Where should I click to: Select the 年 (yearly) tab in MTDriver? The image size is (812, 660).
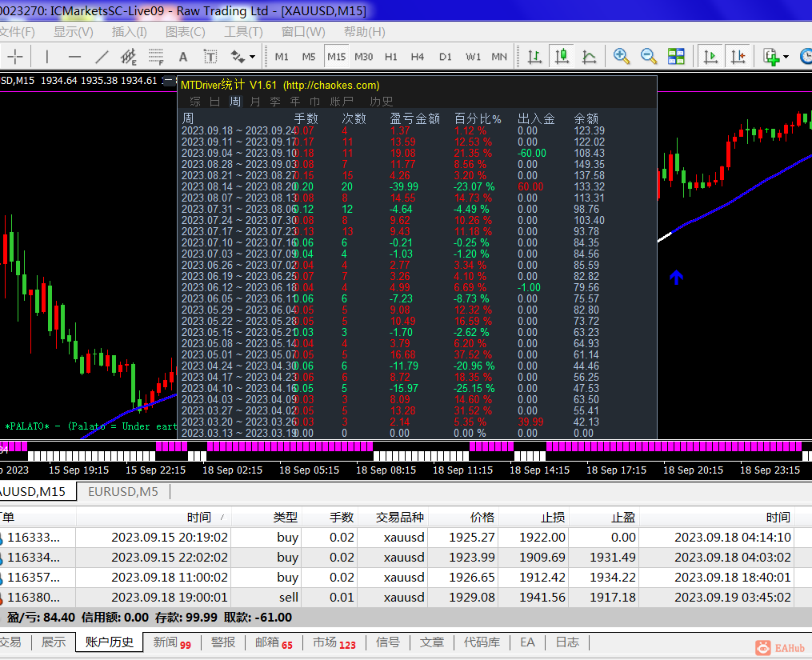[295, 102]
